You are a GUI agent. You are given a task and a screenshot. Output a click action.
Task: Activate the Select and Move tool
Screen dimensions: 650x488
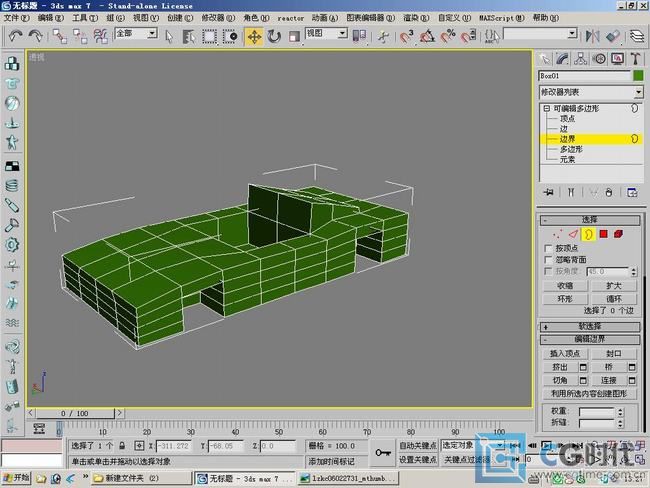point(254,36)
